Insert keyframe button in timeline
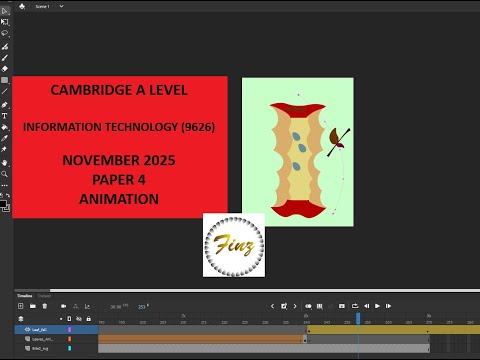This screenshot has width=480, height=360. (284, 306)
